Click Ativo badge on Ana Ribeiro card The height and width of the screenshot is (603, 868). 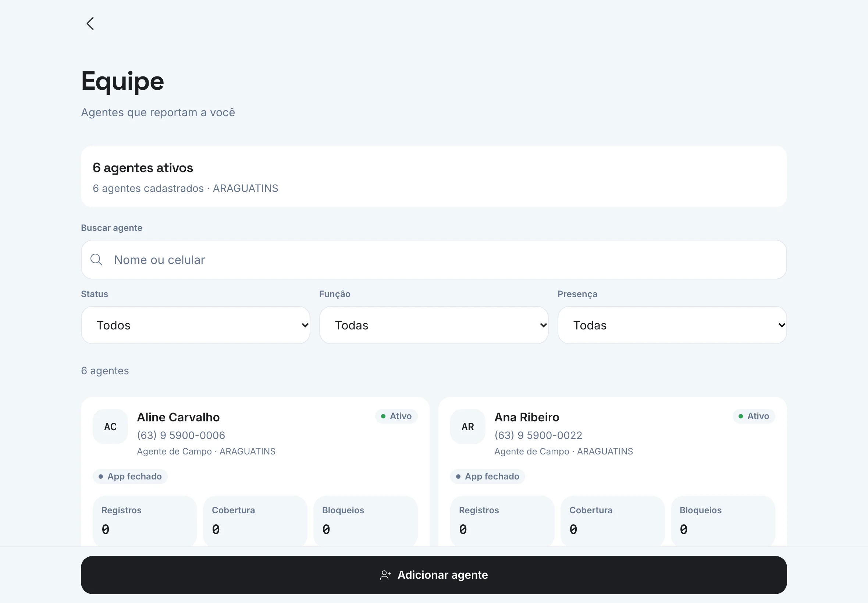point(754,416)
